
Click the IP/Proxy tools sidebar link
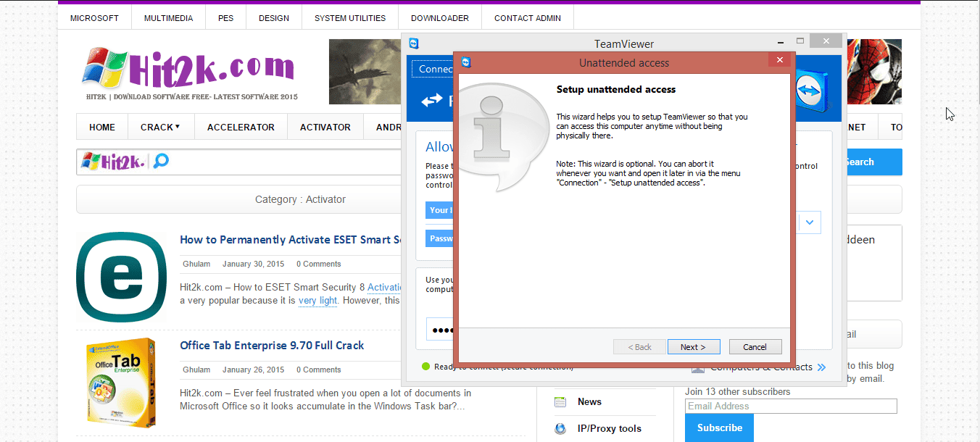point(610,428)
